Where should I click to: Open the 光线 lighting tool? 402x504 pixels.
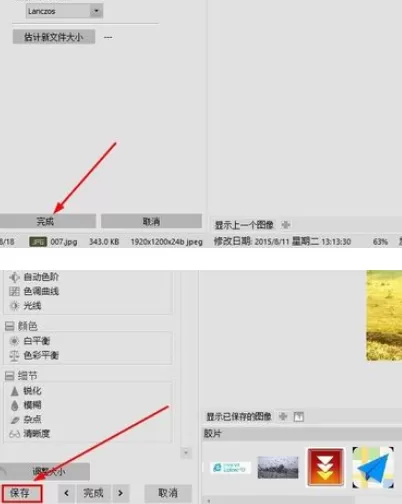point(25,306)
